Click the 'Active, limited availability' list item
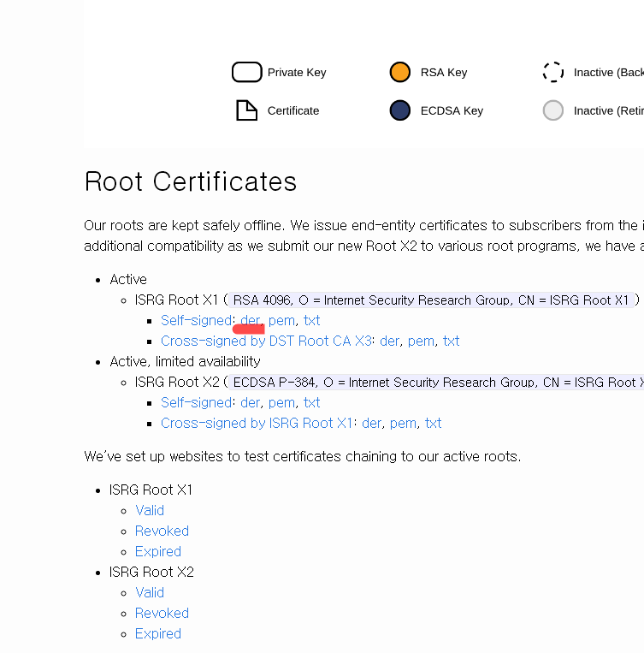Viewport: 644px width, 653px height. tap(185, 361)
